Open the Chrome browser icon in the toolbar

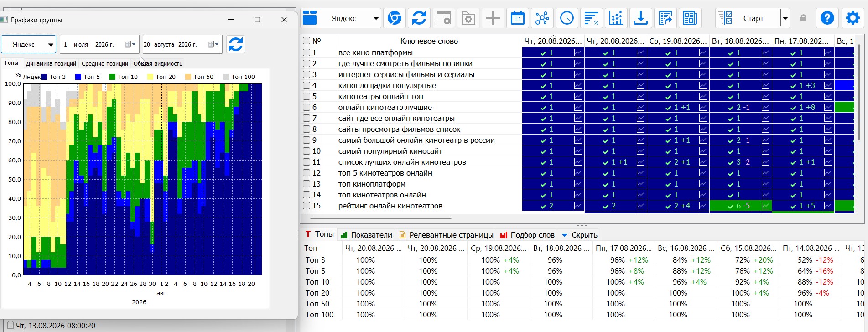[x=395, y=19]
